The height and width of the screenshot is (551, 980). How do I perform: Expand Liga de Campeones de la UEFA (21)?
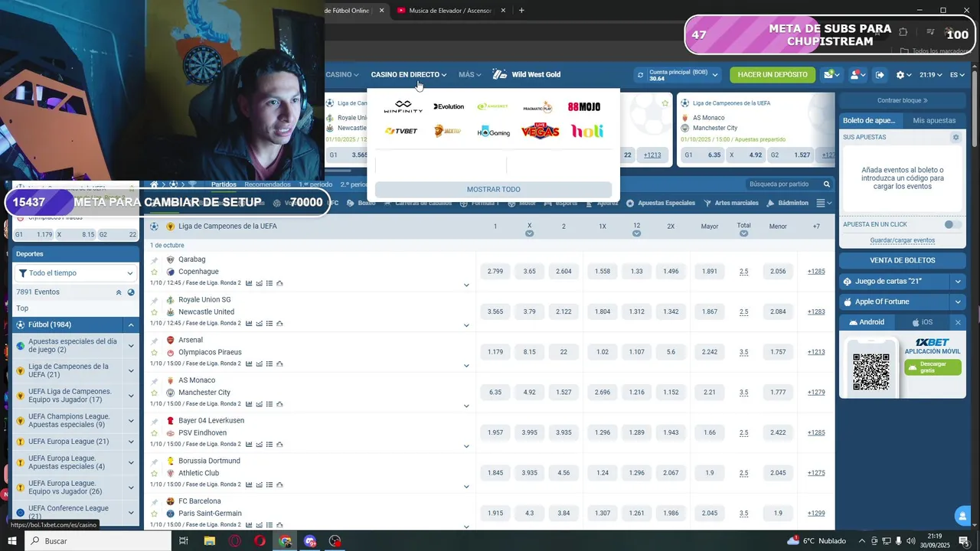point(131,371)
